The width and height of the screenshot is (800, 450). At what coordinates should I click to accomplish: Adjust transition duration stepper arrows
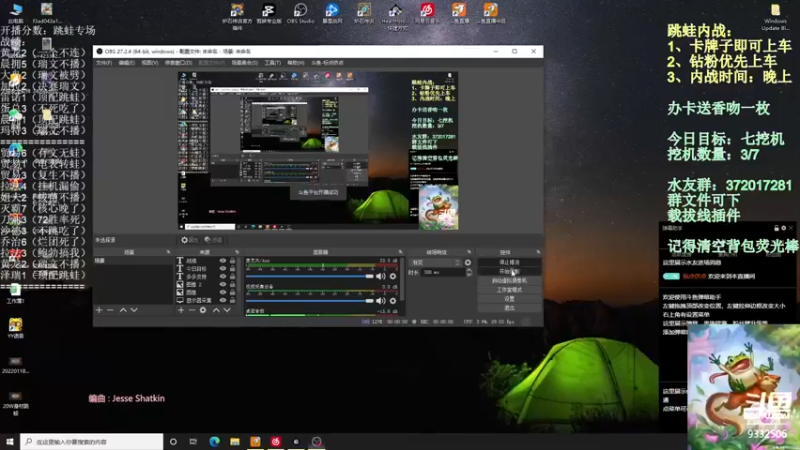tap(469, 272)
